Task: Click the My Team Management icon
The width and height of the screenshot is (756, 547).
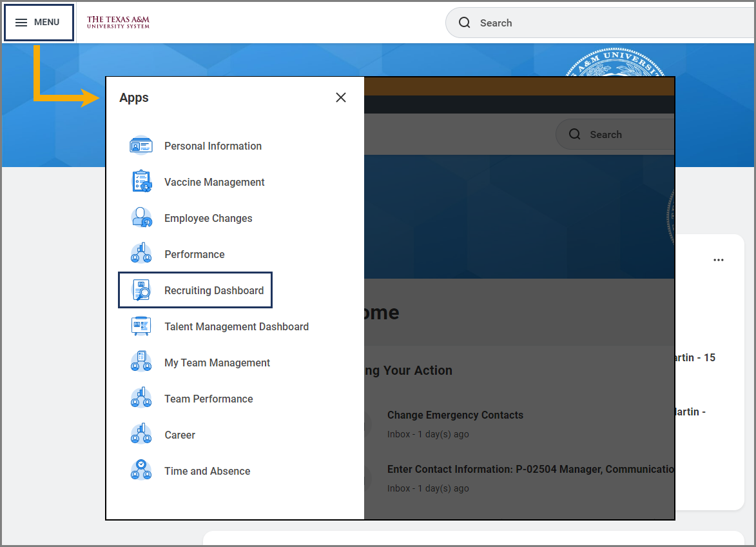Action: [x=141, y=363]
